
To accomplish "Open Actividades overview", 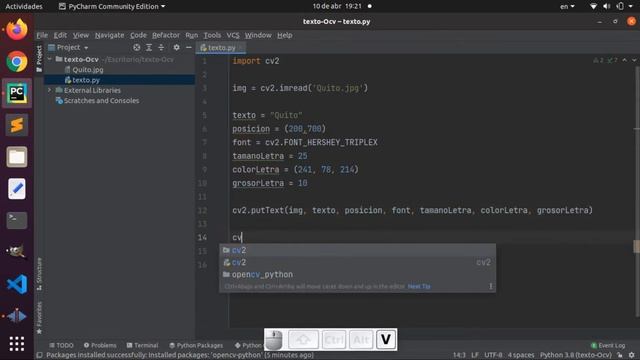I will click(x=24, y=6).
